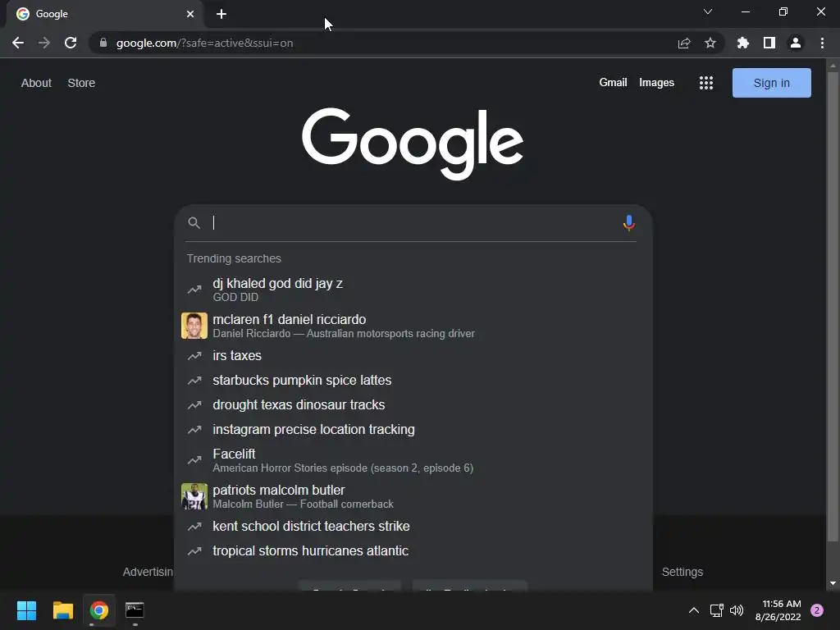This screenshot has width=840, height=630.
Task: Show hidden system tray icons
Action: point(694,610)
